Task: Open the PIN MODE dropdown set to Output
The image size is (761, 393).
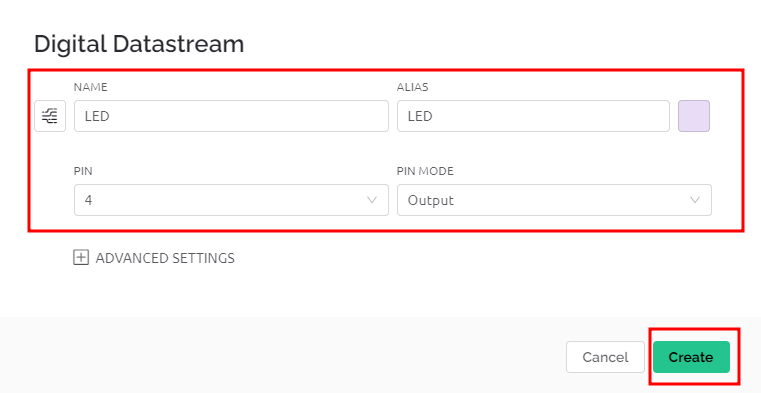Action: pos(554,200)
